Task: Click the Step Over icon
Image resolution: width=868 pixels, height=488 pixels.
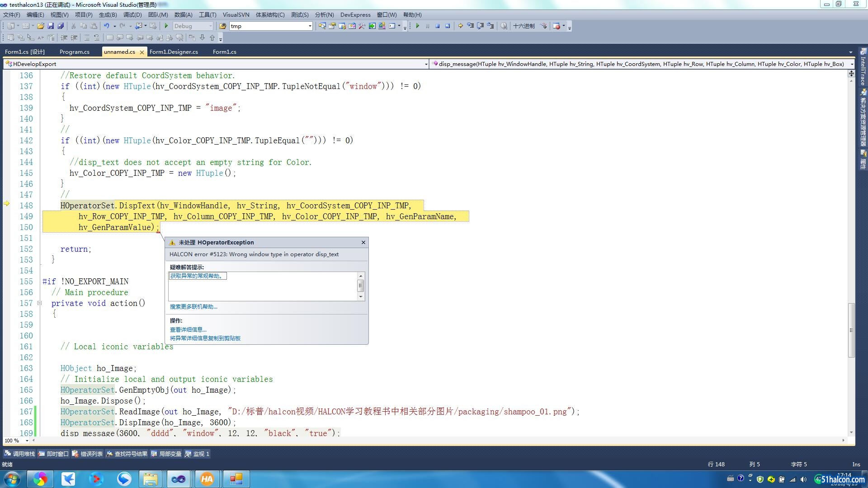Action: point(480,26)
